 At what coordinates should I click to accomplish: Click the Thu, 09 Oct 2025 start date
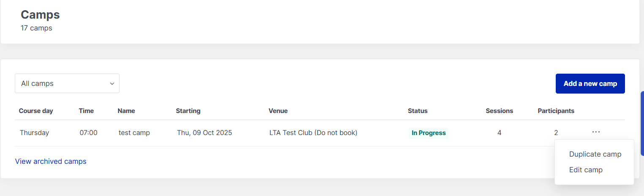pos(204,133)
